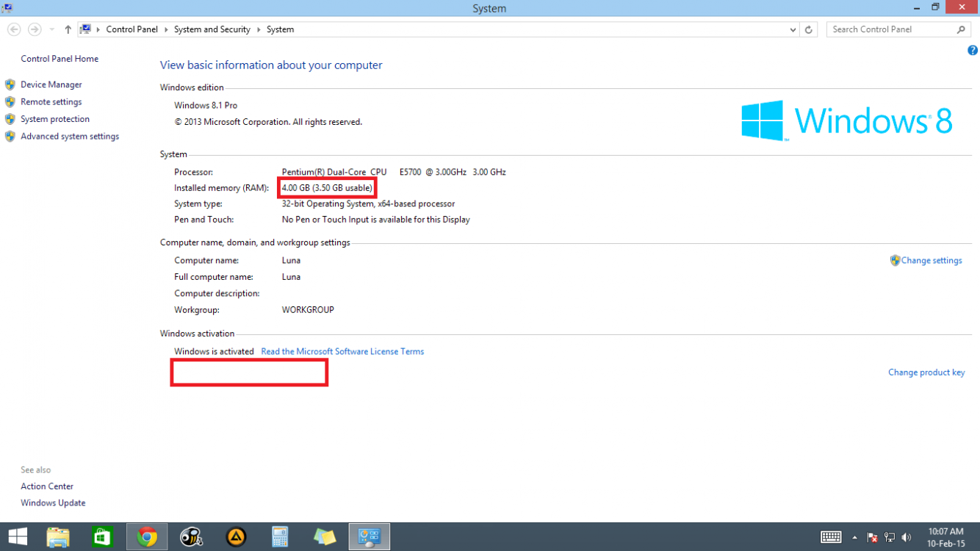Click the Up one level arrow
Image resolution: width=980 pixels, height=551 pixels.
pyautogui.click(x=68, y=29)
